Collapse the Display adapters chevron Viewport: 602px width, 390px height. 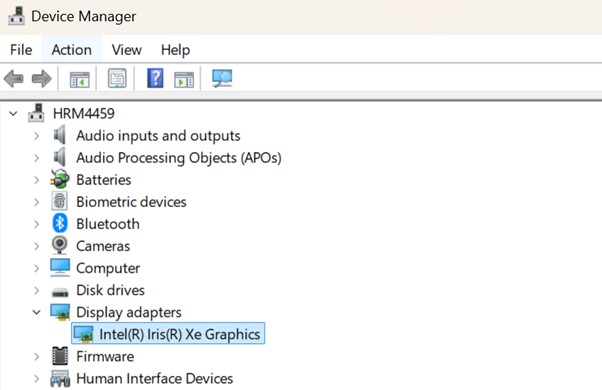point(36,312)
